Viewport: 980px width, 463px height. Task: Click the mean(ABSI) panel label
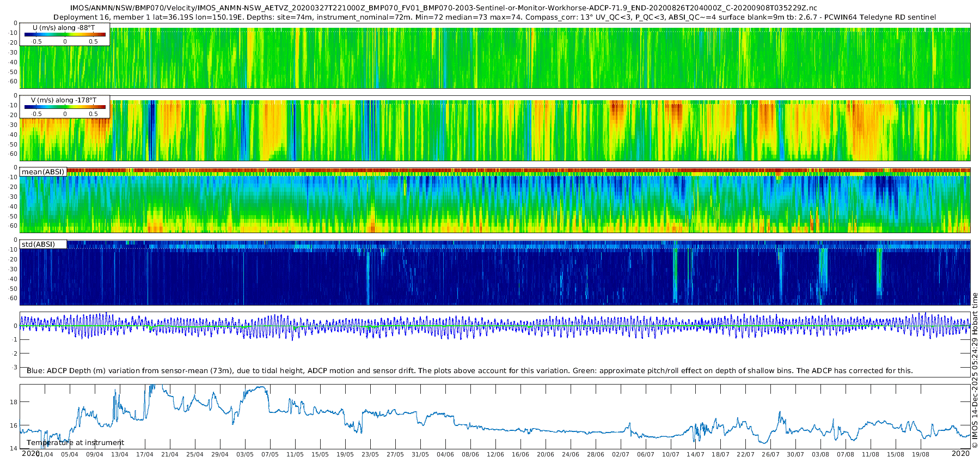pos(43,172)
